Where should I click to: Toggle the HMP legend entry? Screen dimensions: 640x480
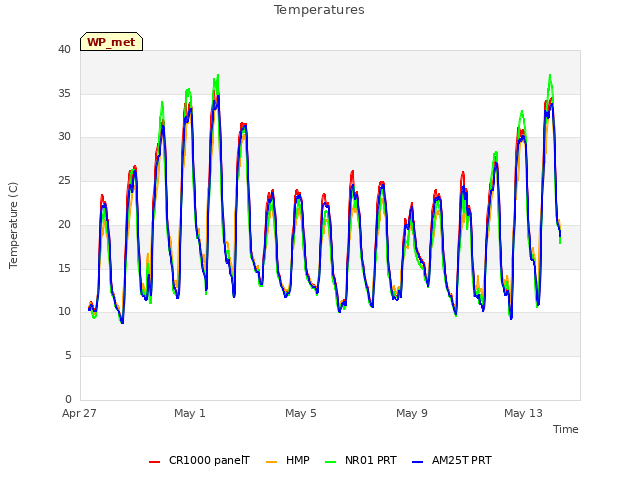[288, 460]
